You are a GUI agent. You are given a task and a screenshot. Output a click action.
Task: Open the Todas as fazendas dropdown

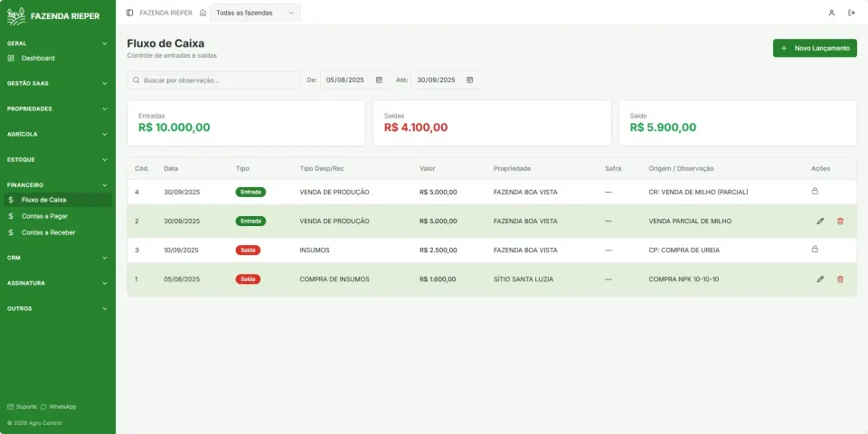coord(255,13)
